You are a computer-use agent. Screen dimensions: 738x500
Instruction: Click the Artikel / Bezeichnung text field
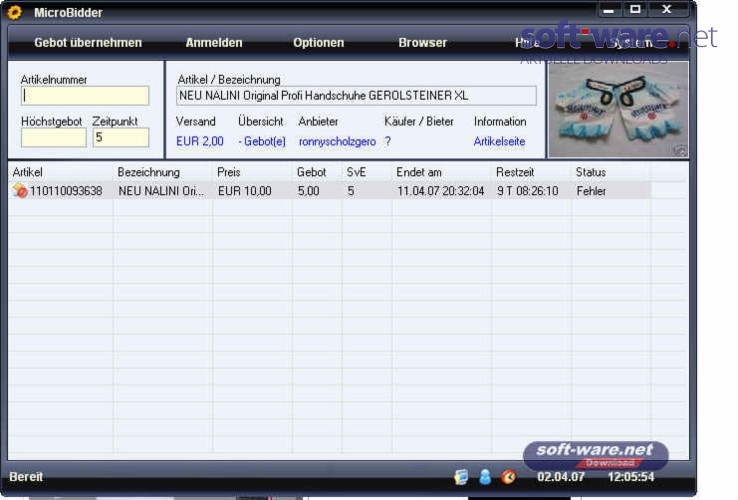356,96
